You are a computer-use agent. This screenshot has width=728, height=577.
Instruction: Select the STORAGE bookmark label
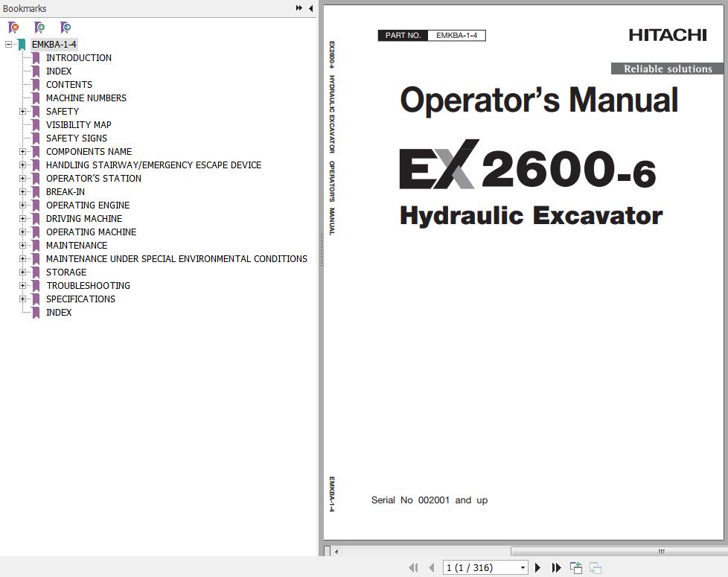click(66, 272)
